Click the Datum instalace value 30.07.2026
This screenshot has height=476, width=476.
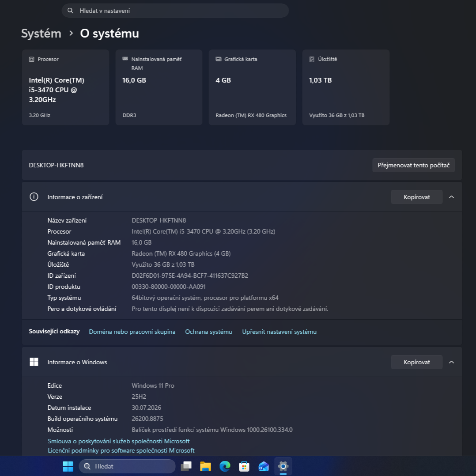146,408
